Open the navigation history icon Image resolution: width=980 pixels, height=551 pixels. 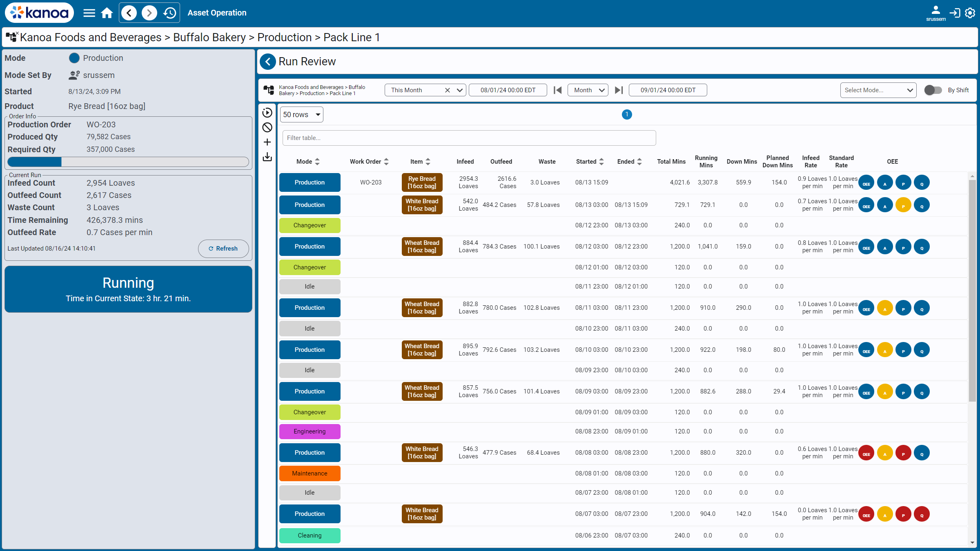169,13
